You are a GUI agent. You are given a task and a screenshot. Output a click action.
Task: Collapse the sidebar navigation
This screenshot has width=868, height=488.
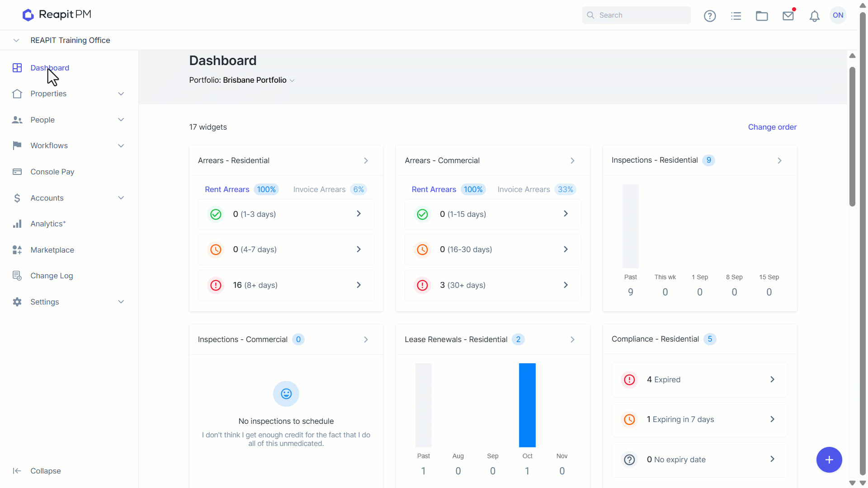point(37,471)
